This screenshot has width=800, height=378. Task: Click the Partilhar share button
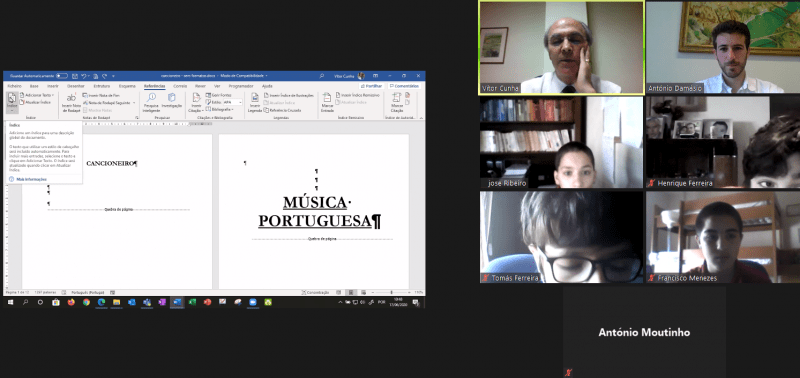coord(371,86)
